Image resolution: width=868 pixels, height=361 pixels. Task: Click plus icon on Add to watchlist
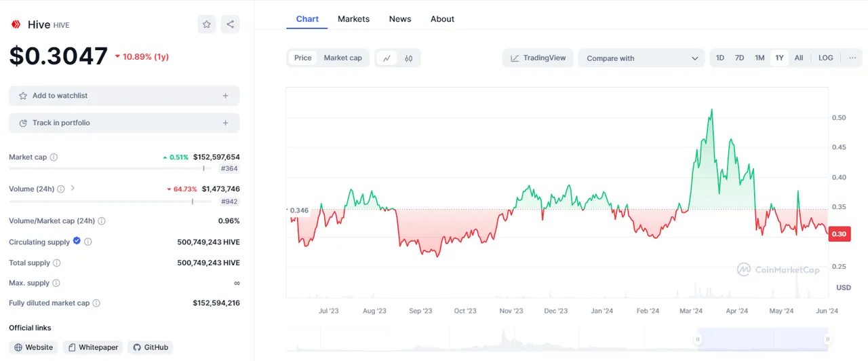coord(226,96)
